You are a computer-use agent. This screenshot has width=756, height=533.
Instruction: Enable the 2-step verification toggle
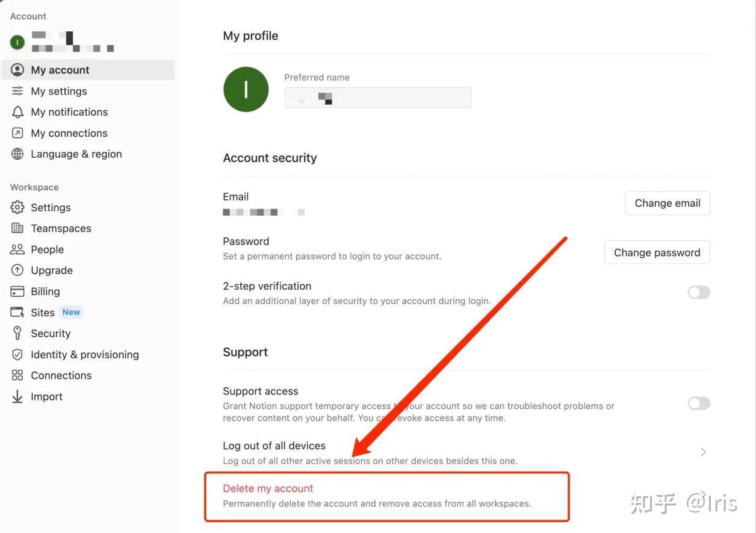tap(699, 292)
